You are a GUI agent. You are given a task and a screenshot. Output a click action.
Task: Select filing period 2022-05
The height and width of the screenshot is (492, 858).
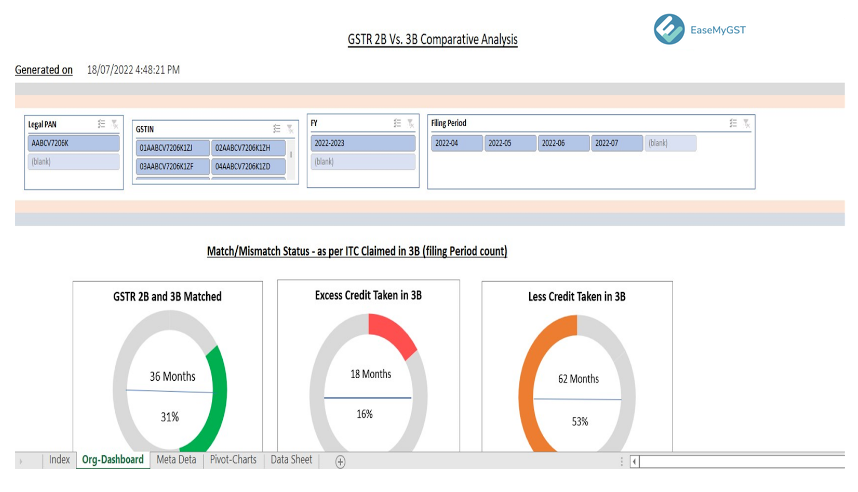(511, 143)
